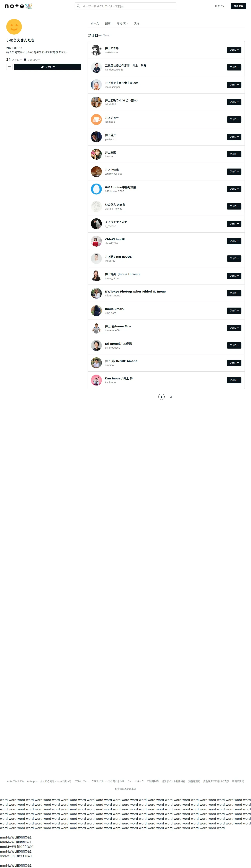This screenshot has width=251, height=868.
Task: Open the スキ tab
Action: pos(137,24)
